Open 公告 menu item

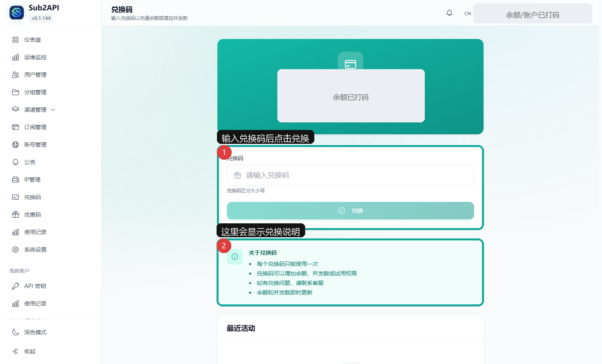51,162
